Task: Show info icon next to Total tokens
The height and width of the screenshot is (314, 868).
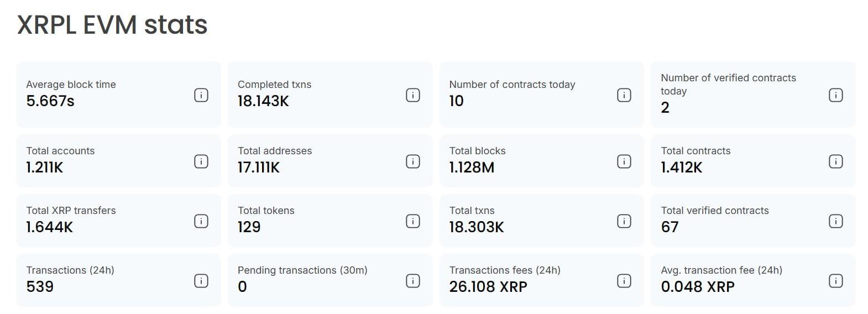Action: click(x=413, y=221)
